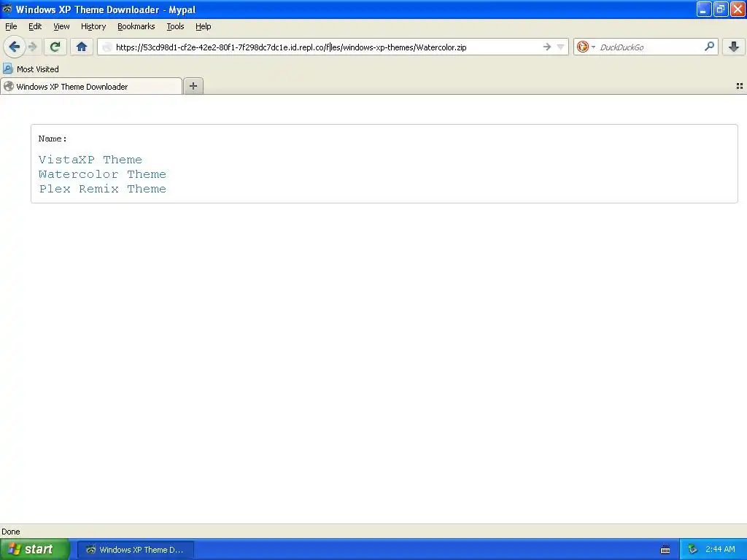Screen dimensions: 747x560
Task: Click the list all tabs icon
Action: click(740, 86)
